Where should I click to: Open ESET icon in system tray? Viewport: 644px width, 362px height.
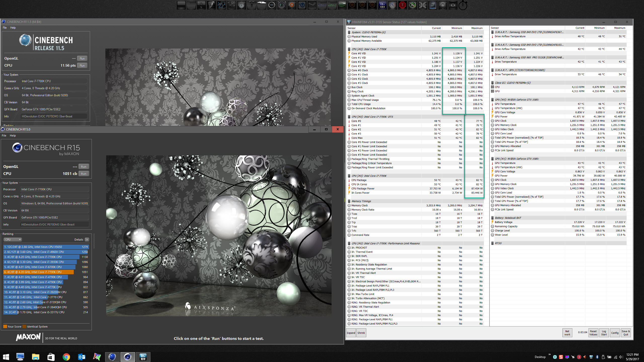[555, 357]
